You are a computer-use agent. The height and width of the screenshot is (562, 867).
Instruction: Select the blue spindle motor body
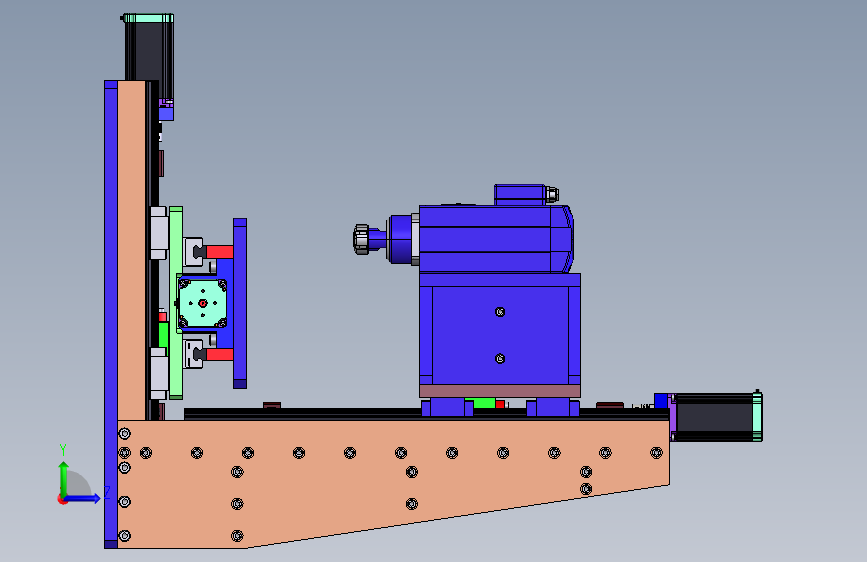click(x=495, y=239)
